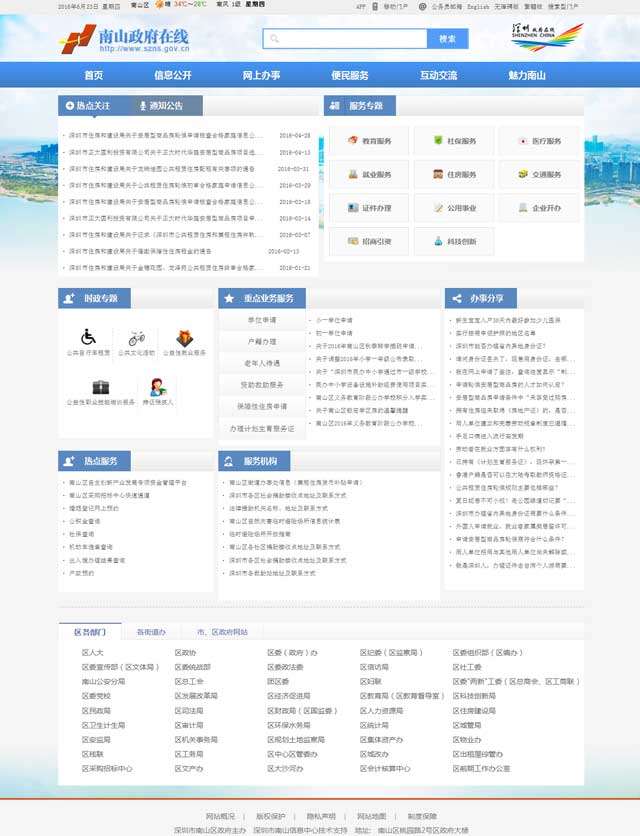Click the 南山政府在线 site logo
The height and width of the screenshot is (836, 640).
click(x=124, y=39)
